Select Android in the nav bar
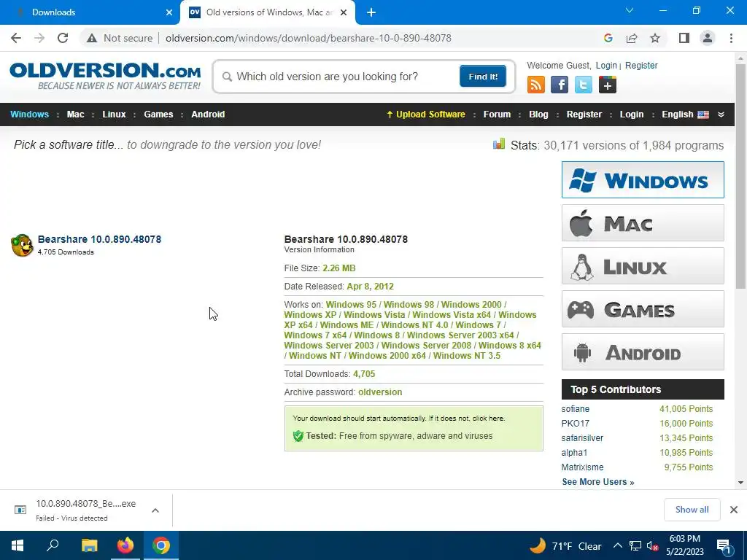Image resolution: width=747 pixels, height=560 pixels. 208,114
